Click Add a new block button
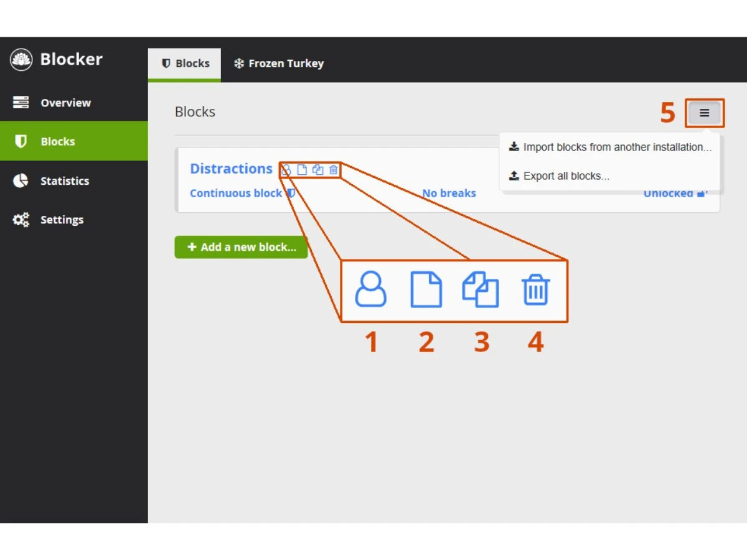The height and width of the screenshot is (560, 747). tap(242, 247)
